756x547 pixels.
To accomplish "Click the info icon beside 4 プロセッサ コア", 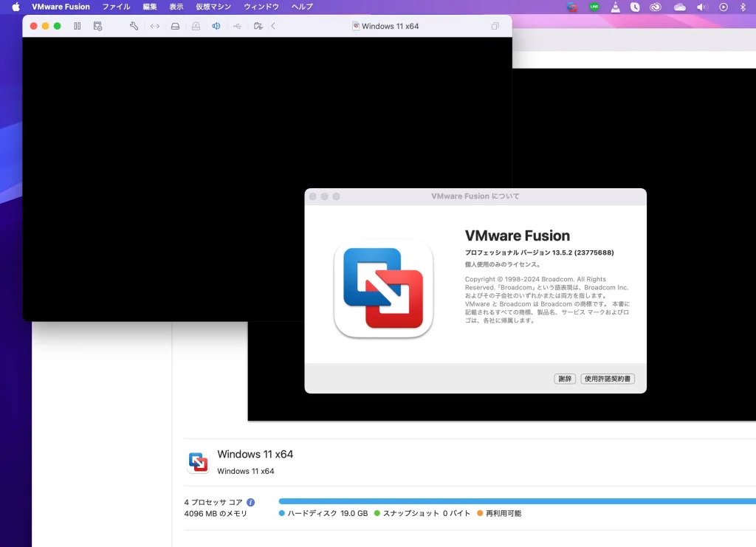I will [251, 502].
